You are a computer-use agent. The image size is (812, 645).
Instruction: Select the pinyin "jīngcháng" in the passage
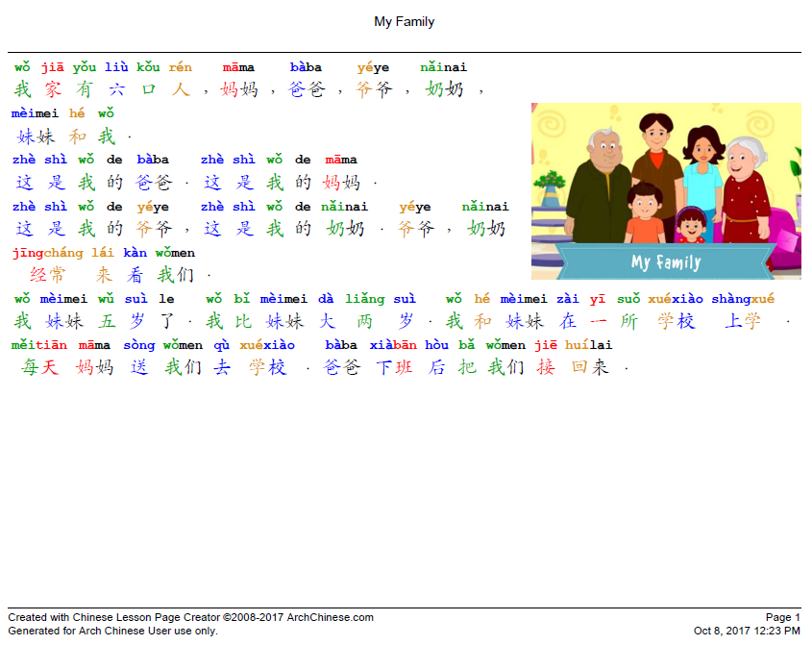47,253
